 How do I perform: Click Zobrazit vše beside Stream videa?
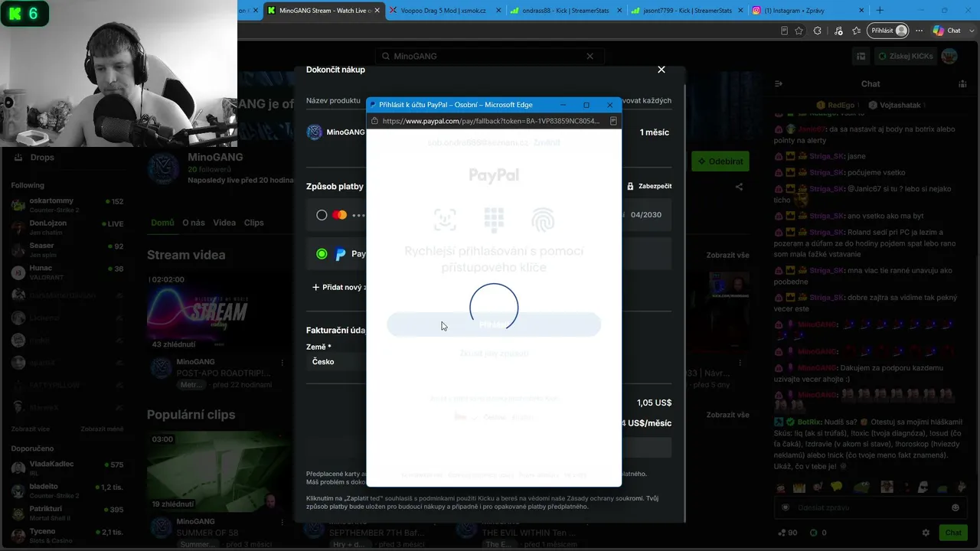(727, 255)
